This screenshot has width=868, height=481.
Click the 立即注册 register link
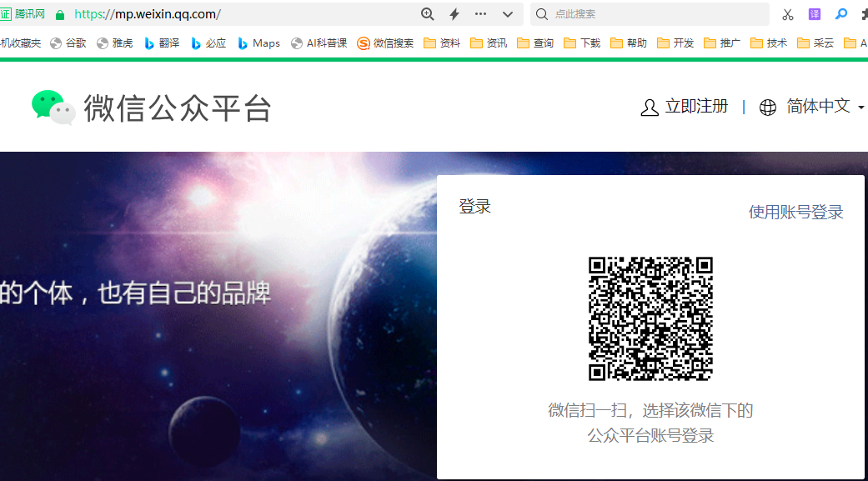(x=696, y=106)
